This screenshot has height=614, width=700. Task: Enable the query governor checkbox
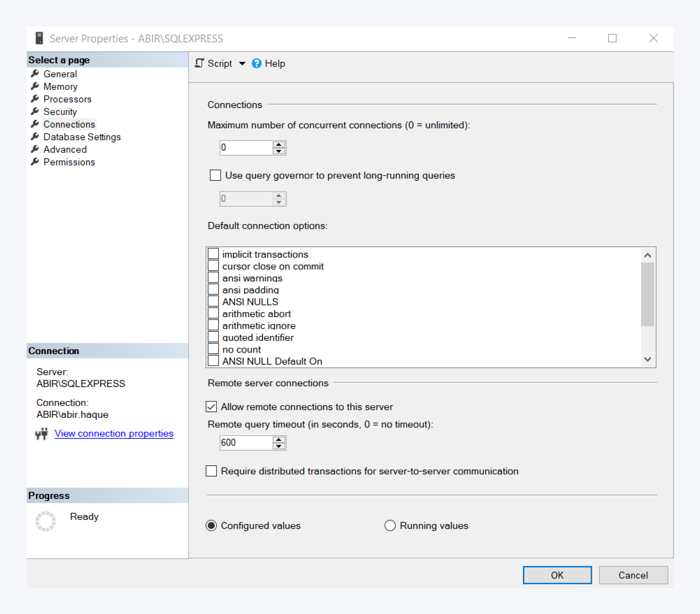click(x=215, y=175)
